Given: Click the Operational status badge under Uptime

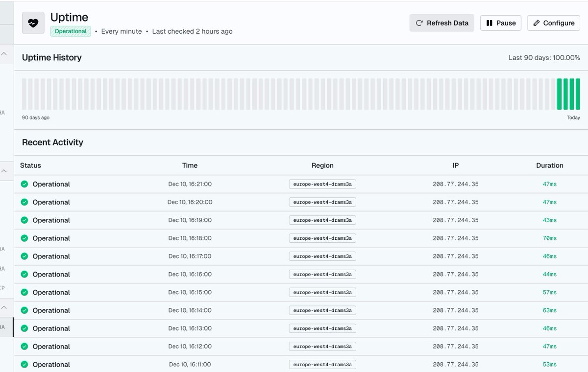Looking at the screenshot, I should (x=71, y=31).
